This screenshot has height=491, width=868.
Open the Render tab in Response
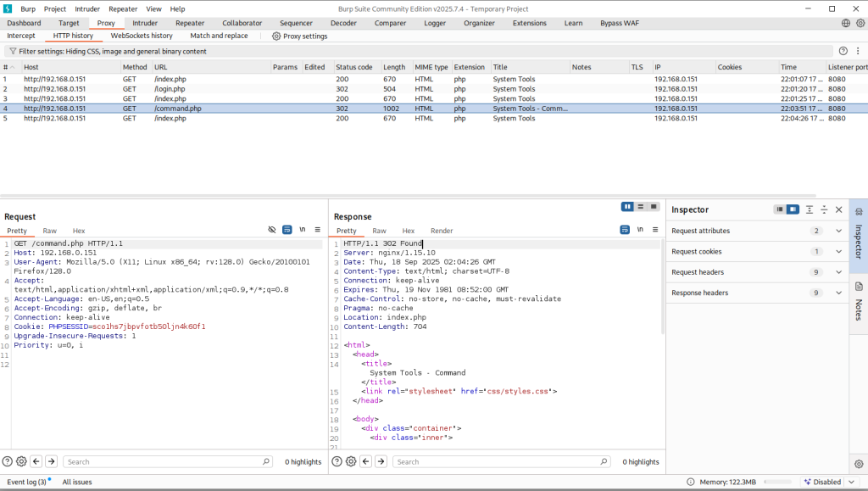click(x=442, y=231)
